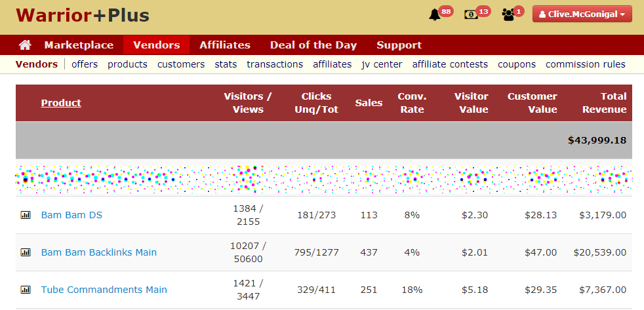644x310 pixels.
Task: Click the 4% conversion rate cell
Action: 412,252
